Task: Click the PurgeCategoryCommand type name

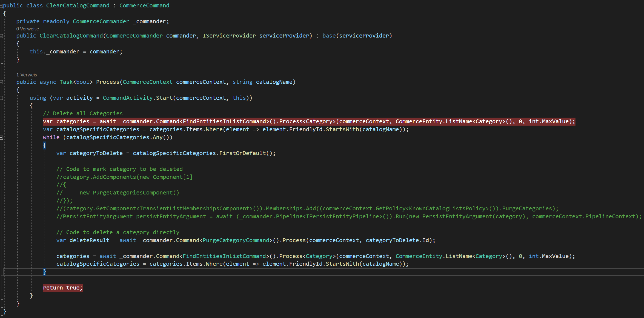Action: pos(236,240)
